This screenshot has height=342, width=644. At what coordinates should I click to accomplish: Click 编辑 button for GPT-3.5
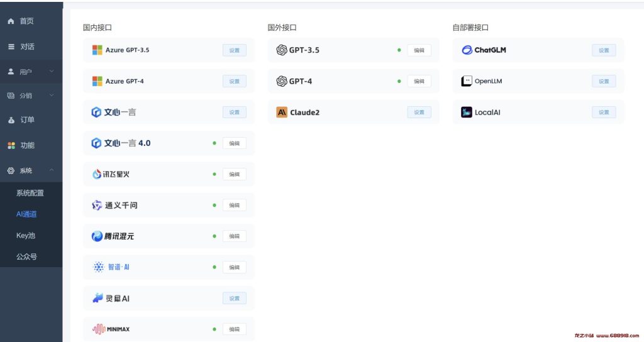pyautogui.click(x=419, y=50)
